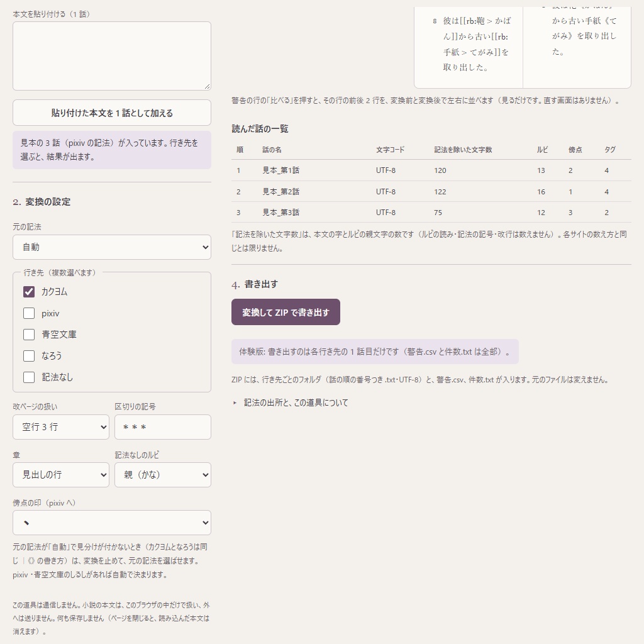Enable the pixiv destination checkbox

click(29, 313)
